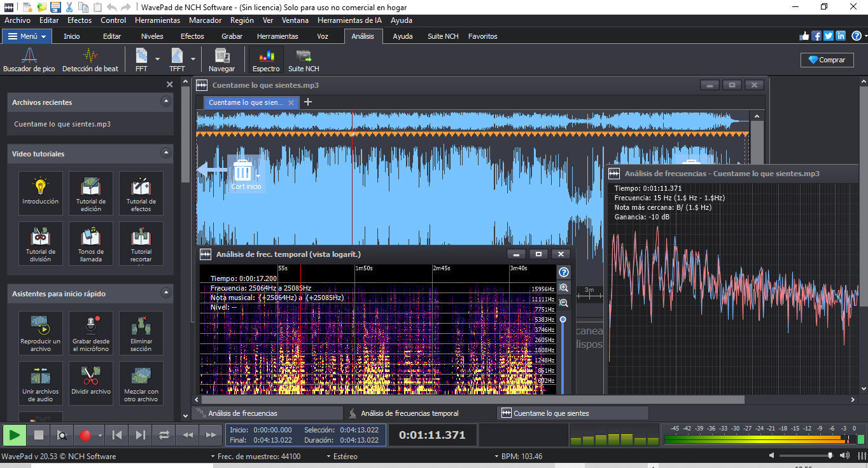Start playback with the play icon
The height and width of the screenshot is (468, 868).
click(x=14, y=434)
